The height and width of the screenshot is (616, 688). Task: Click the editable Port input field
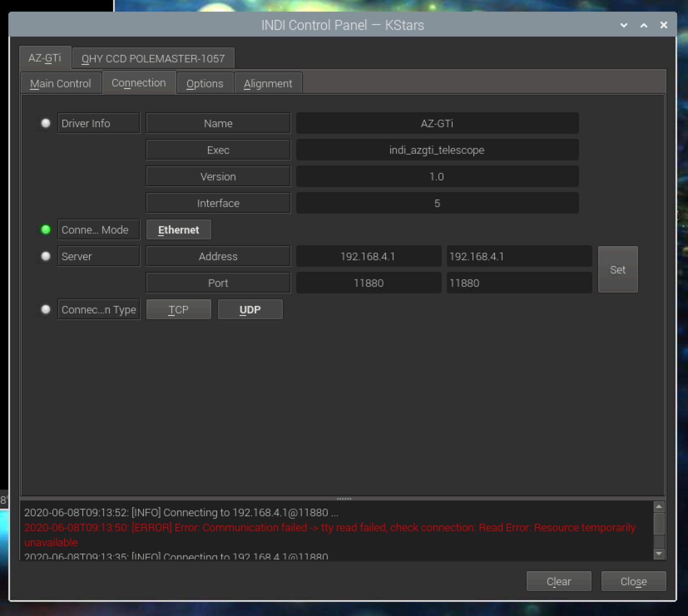pos(519,283)
